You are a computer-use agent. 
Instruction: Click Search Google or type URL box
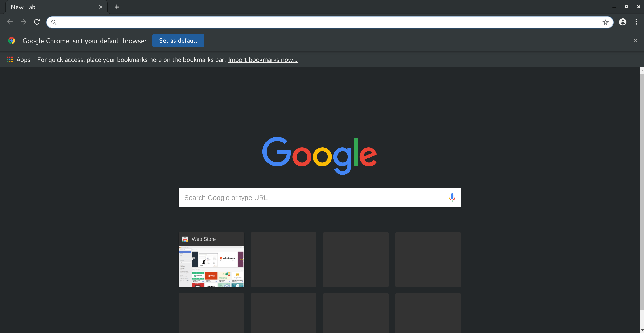[320, 197]
